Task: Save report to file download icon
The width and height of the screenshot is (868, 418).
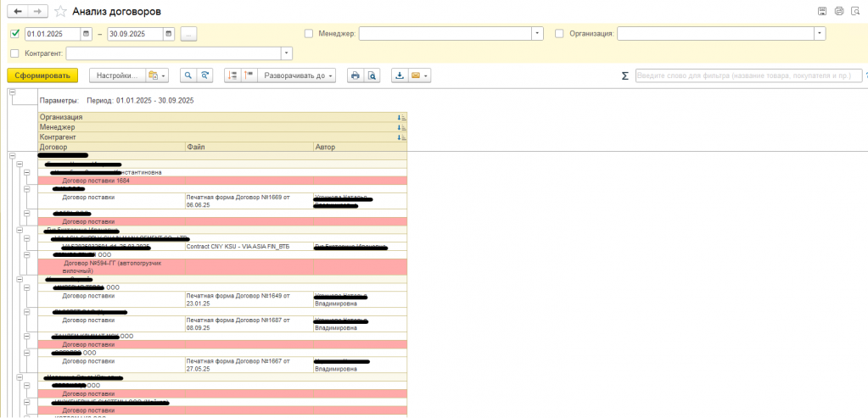Action: click(x=399, y=75)
